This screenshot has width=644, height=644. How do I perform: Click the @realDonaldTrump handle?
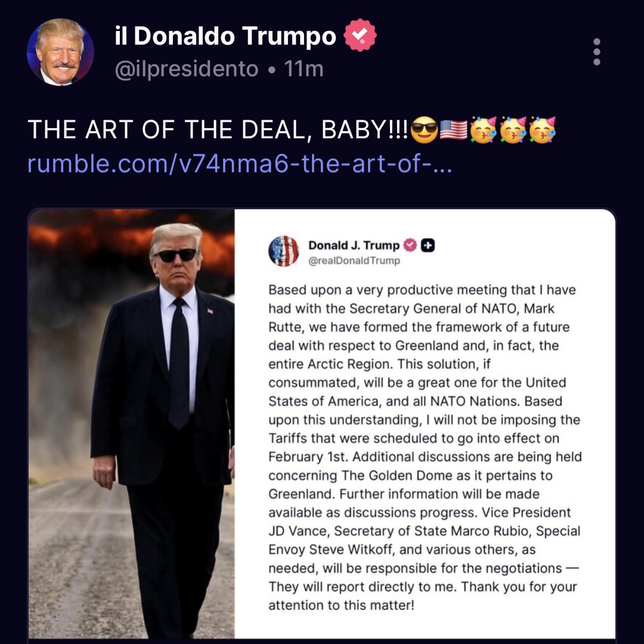pyautogui.click(x=354, y=261)
